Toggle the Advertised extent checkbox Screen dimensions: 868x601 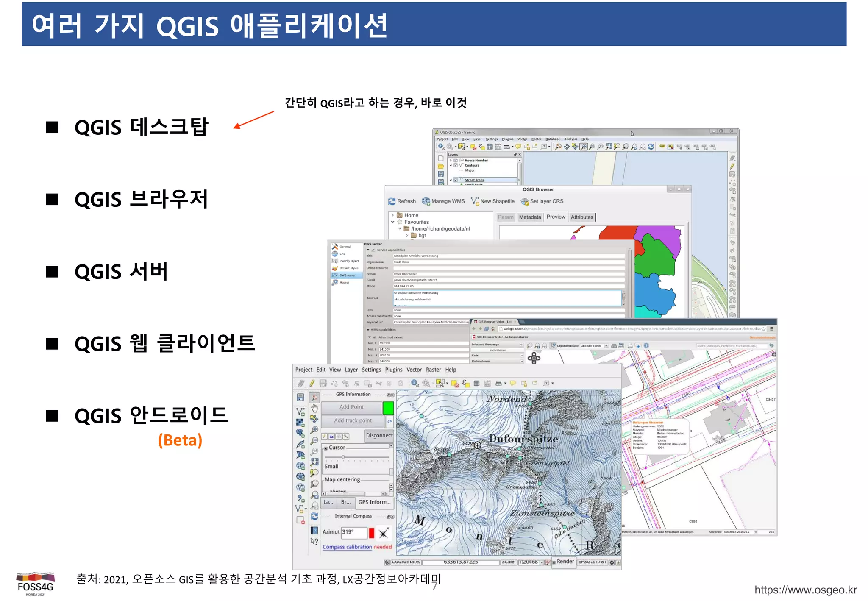coord(375,337)
